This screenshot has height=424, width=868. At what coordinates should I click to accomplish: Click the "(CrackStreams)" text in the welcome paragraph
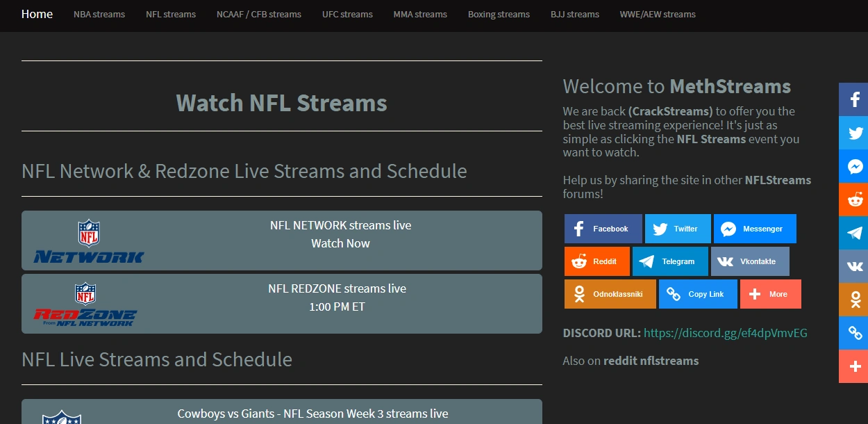click(671, 111)
